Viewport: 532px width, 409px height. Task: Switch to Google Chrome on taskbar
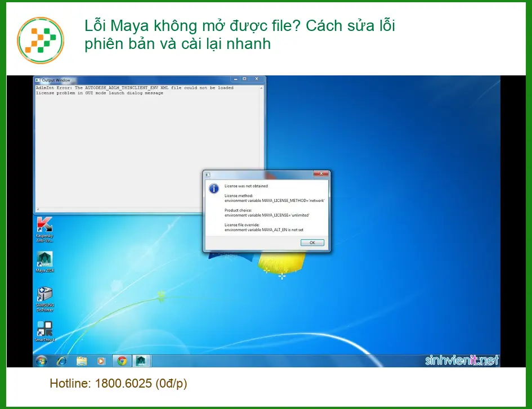pos(122,361)
